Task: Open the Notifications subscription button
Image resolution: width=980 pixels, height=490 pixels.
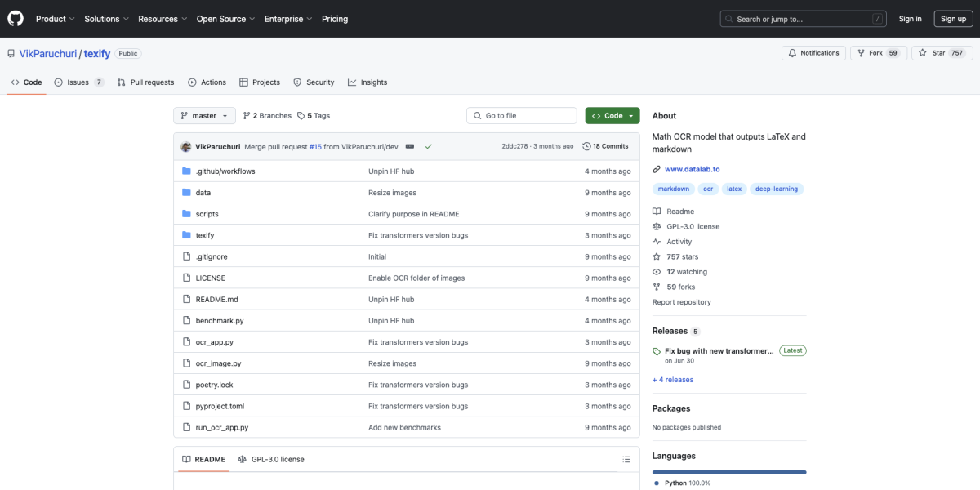Action: point(813,53)
